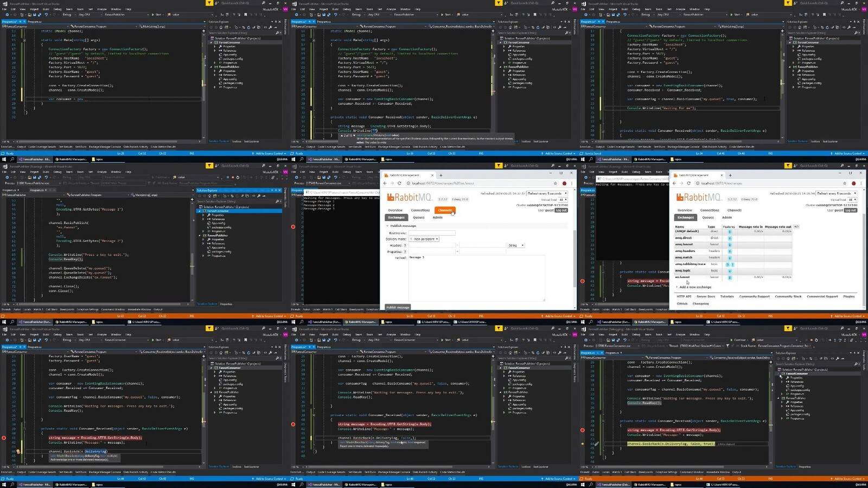Image resolution: width=868 pixels, height=488 pixels.
Task: Open Refresh every 5 seconds dropdown on Publish page
Action: 547,193
